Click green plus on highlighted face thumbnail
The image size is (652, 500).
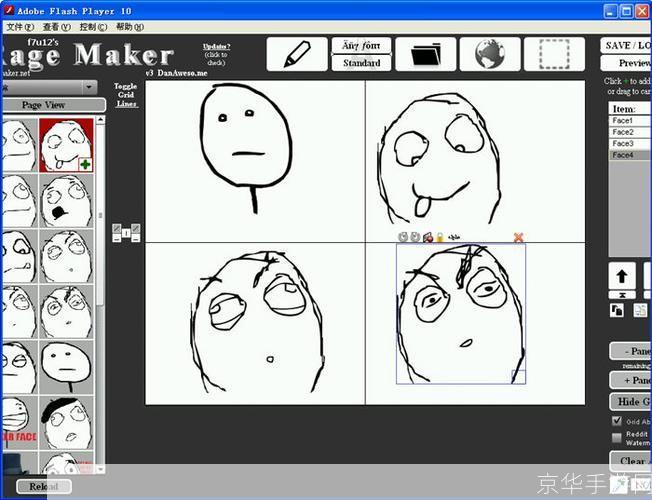pyautogui.click(x=85, y=164)
